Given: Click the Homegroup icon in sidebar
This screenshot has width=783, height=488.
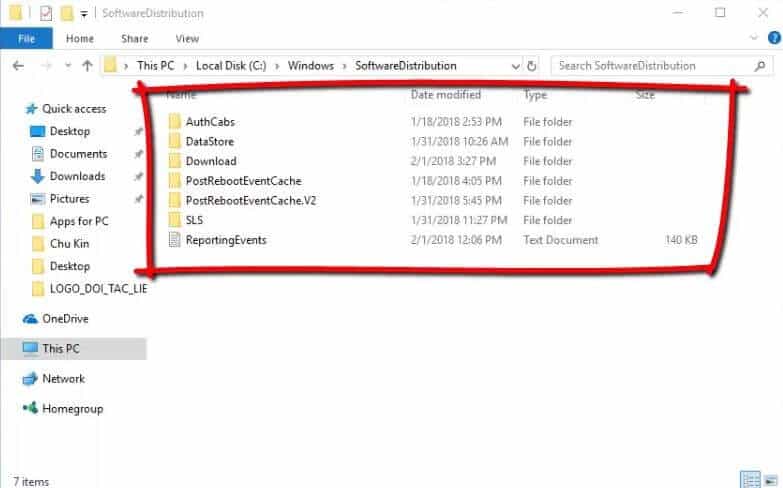Looking at the screenshot, I should (x=30, y=408).
